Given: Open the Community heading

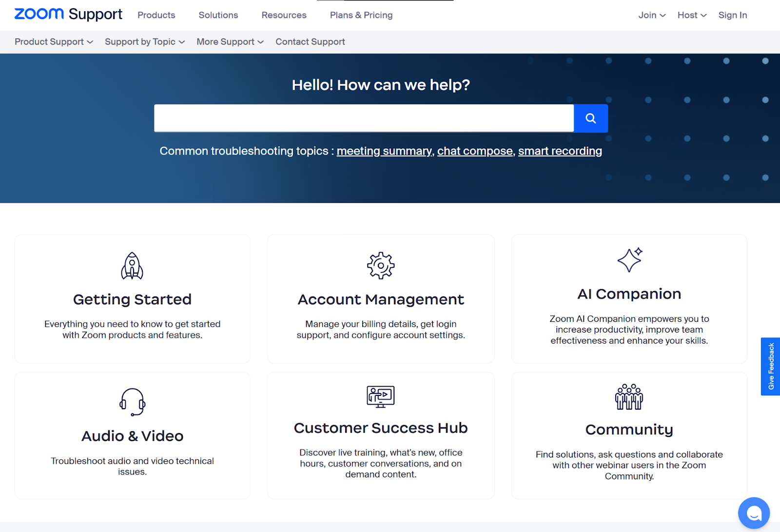Looking at the screenshot, I should click(x=629, y=430).
